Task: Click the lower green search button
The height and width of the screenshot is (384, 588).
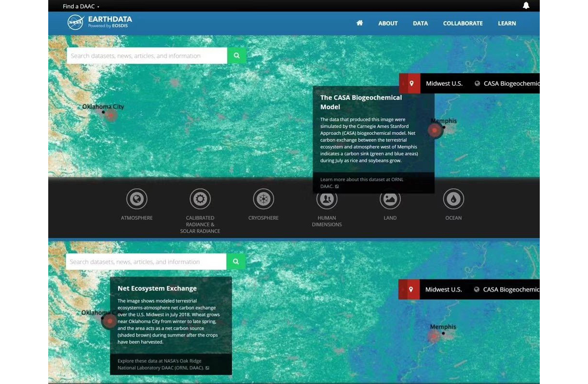Action: point(236,262)
